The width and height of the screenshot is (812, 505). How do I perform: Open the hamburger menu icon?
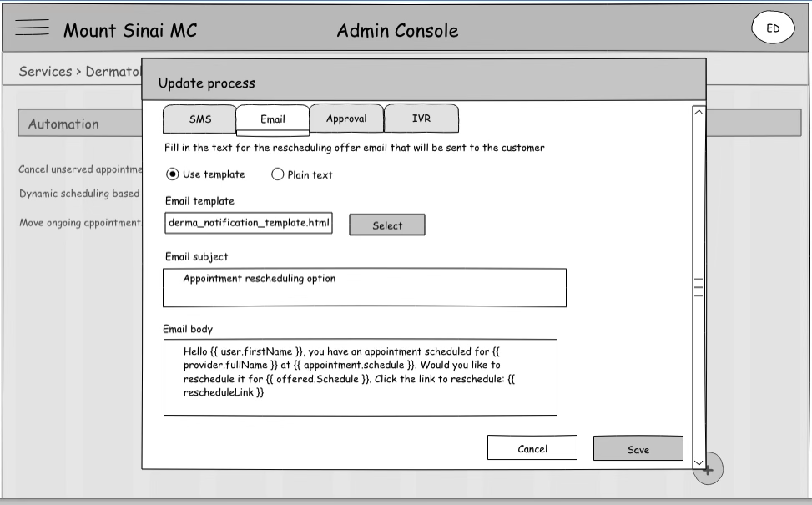[32, 27]
